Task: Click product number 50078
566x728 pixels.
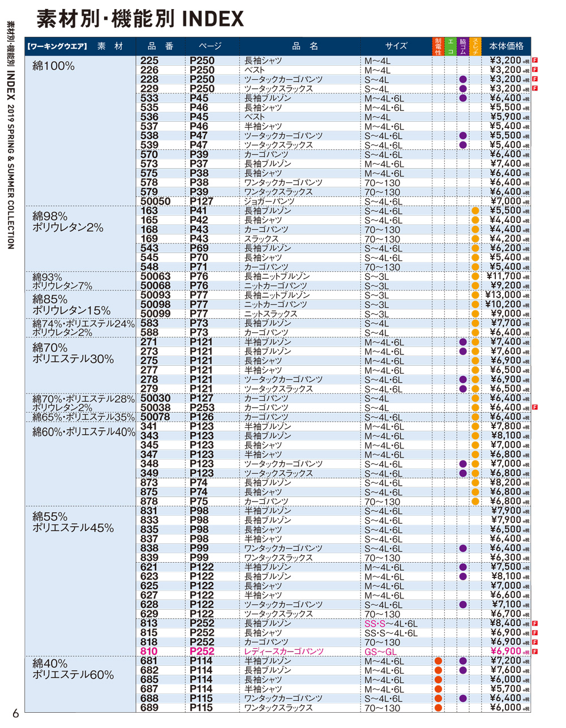Action: coord(156,417)
